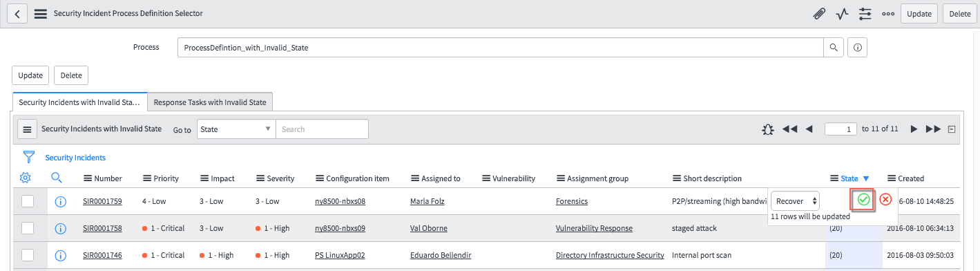Screen dimensions: 980x271
Task: Click the header Update button
Action: (x=919, y=13)
